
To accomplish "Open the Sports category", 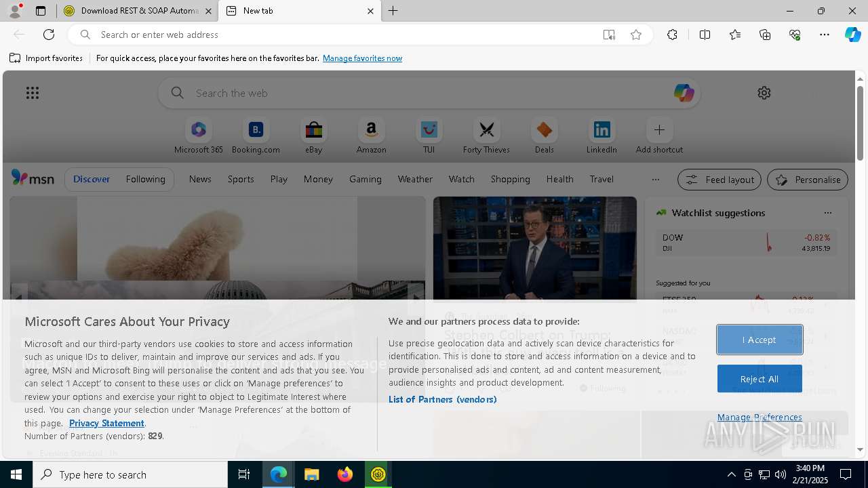I will [x=241, y=179].
